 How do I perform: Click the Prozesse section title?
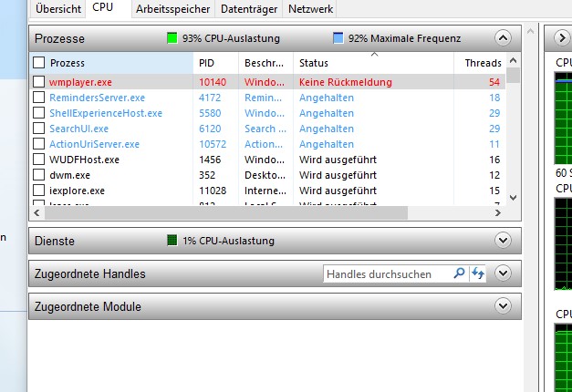click(59, 38)
